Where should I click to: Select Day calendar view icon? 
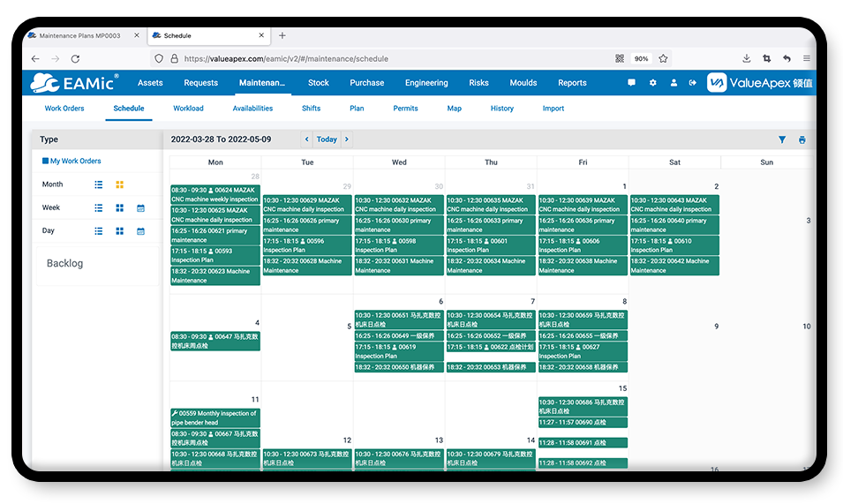[140, 231]
